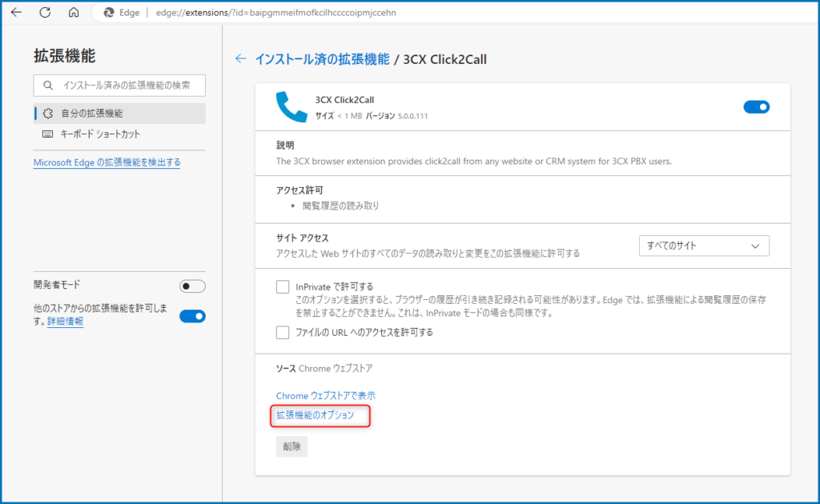Go to インストール済の拡張機能 breadcrumb
The height and width of the screenshot is (504, 820).
[x=322, y=59]
